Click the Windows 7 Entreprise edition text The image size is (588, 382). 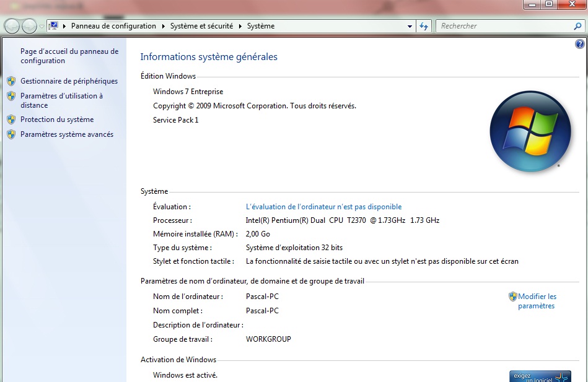click(x=188, y=92)
